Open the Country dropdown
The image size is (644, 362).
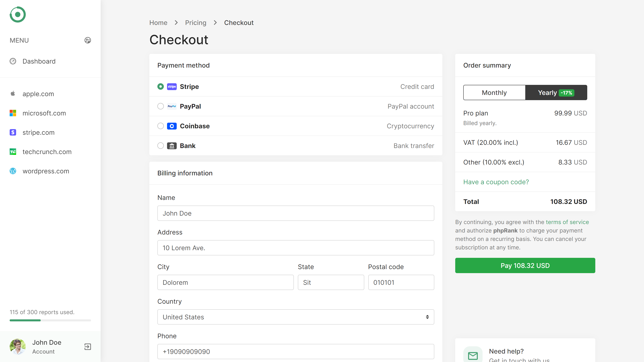coord(295,317)
